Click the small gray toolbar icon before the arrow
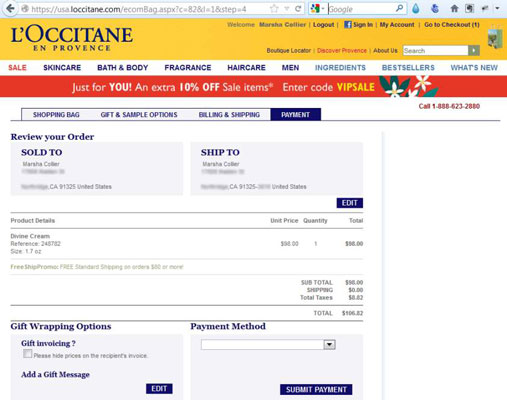The height and width of the screenshot is (400, 507). pos(485,8)
